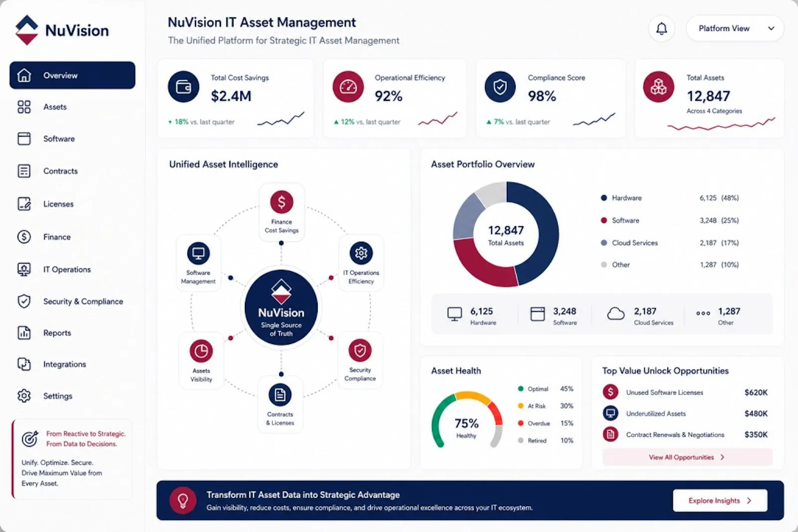
Task: Click the Overdue 15% entry
Action: (x=546, y=423)
